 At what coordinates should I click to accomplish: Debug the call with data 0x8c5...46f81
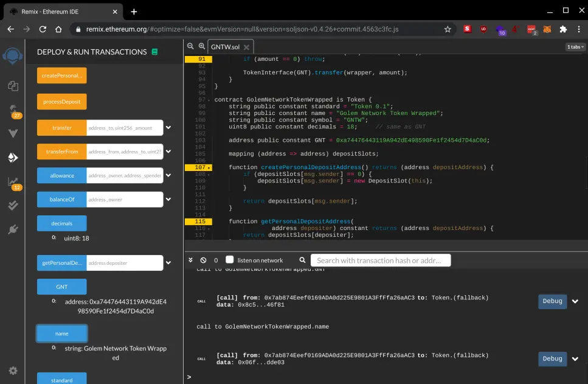coord(552,301)
